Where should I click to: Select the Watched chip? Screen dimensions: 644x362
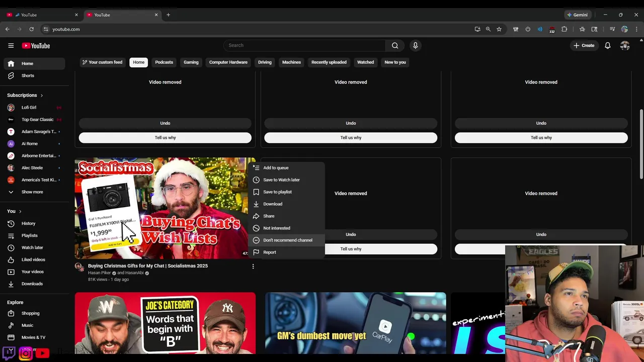coord(366,62)
